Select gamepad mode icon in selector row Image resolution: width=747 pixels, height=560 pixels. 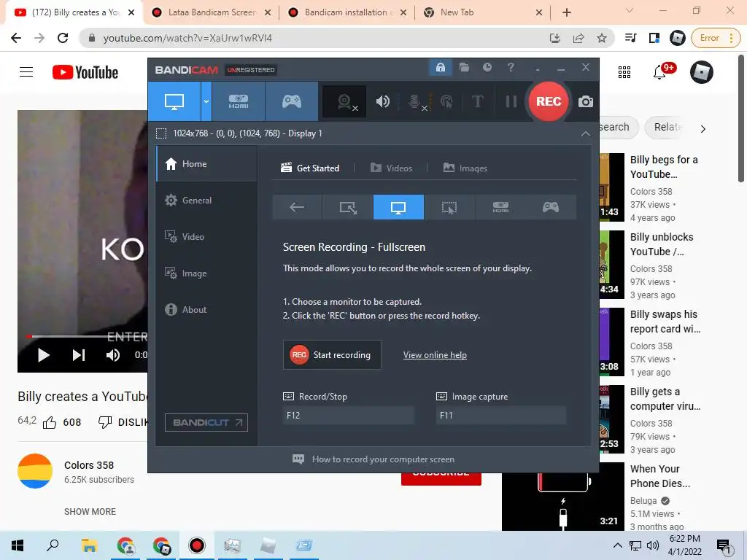pyautogui.click(x=551, y=207)
